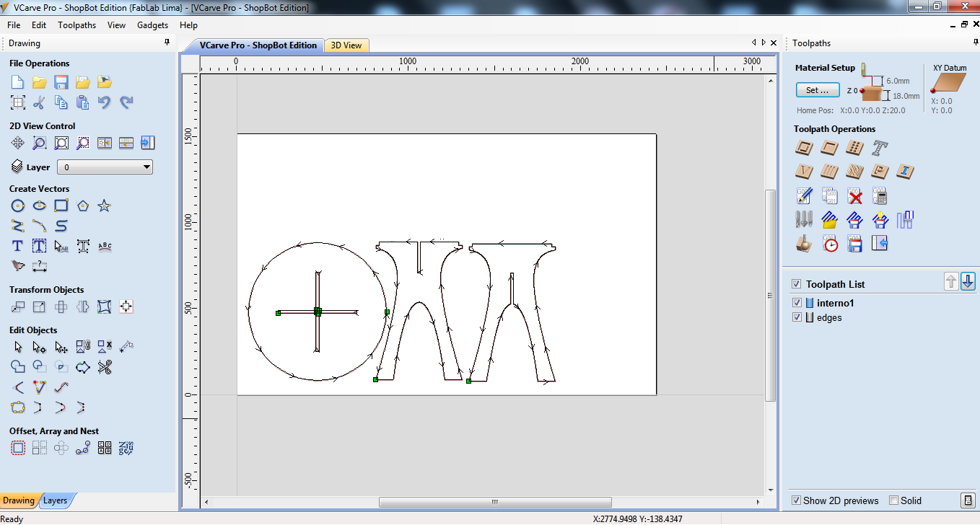This screenshot has height=525, width=980.
Task: Move toolpath down in the list
Action: 968,282
